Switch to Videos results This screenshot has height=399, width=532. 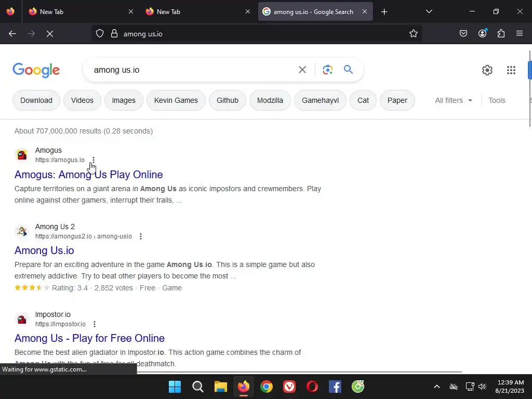(x=82, y=100)
